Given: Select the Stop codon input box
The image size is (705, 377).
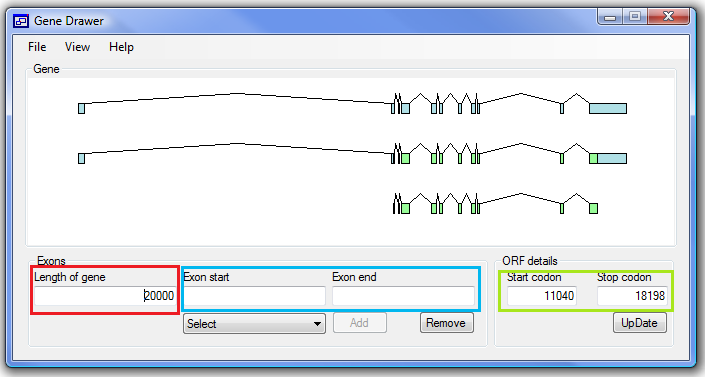Looking at the screenshot, I should pyautogui.click(x=632, y=296).
